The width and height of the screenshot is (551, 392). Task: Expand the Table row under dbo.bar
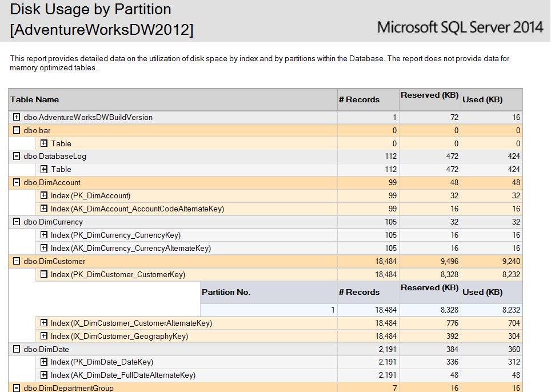coord(44,143)
